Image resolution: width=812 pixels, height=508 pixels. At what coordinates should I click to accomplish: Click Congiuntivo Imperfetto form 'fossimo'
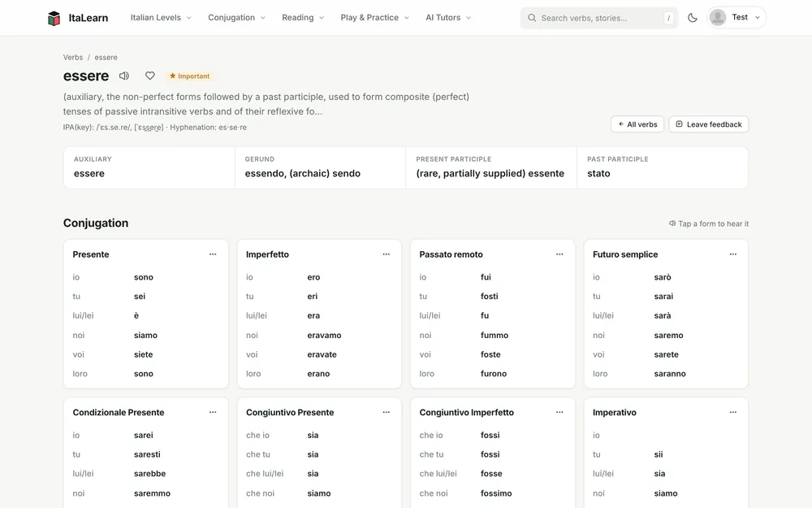pos(496,493)
